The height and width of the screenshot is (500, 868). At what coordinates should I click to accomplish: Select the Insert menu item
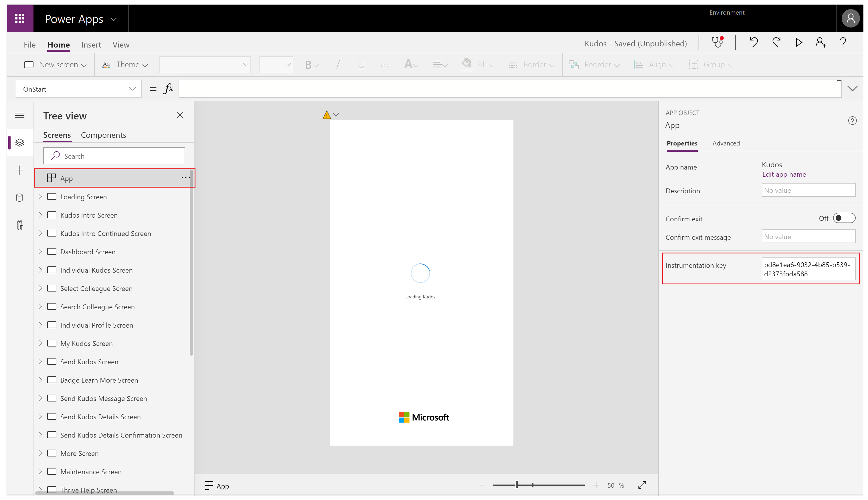coord(90,45)
